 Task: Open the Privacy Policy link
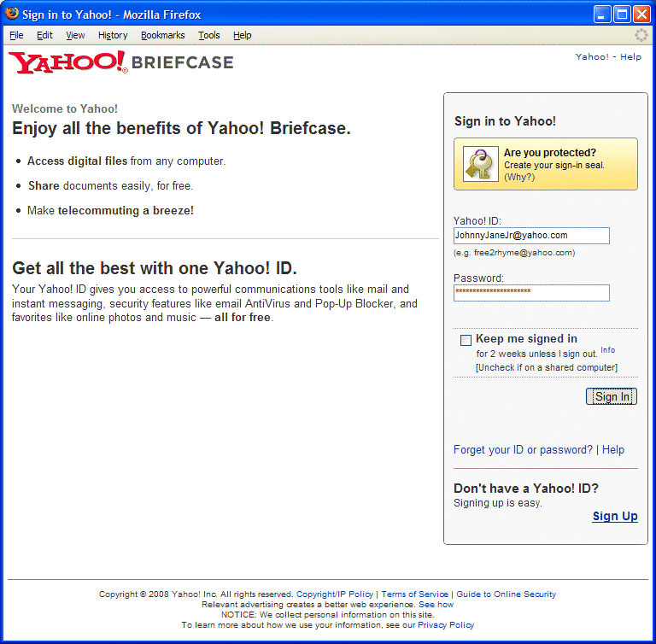[446, 624]
